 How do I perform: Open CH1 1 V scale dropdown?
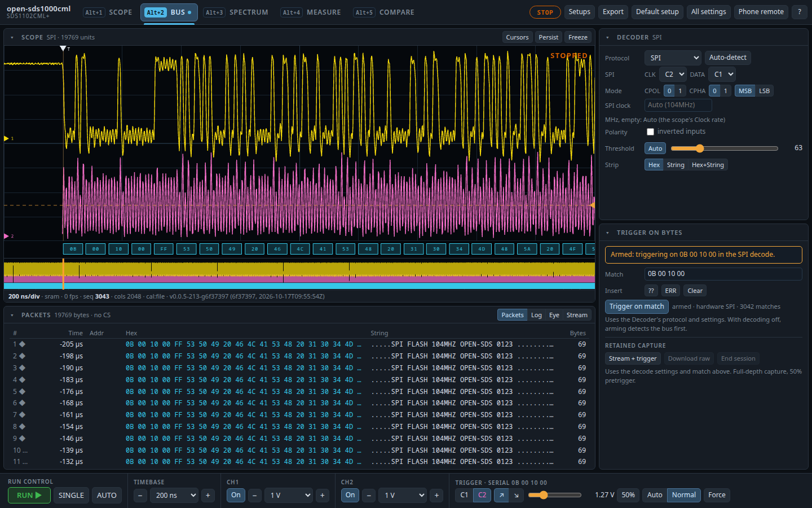[x=289, y=495]
